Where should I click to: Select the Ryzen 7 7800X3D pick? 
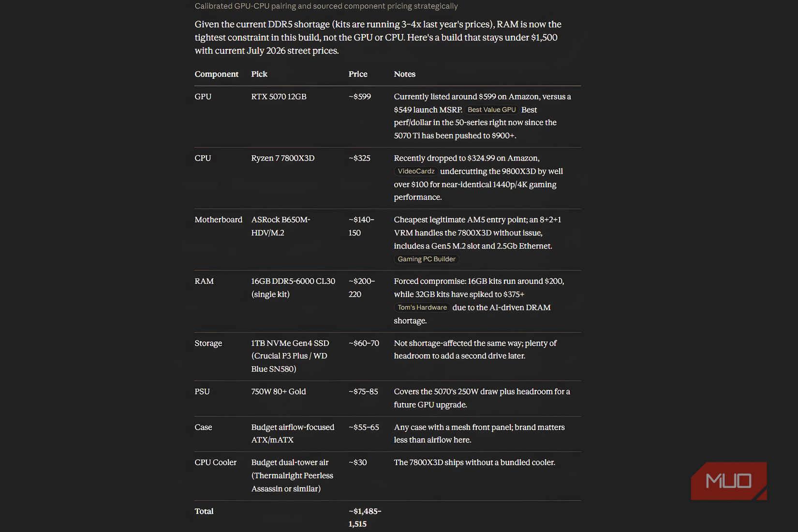point(282,158)
